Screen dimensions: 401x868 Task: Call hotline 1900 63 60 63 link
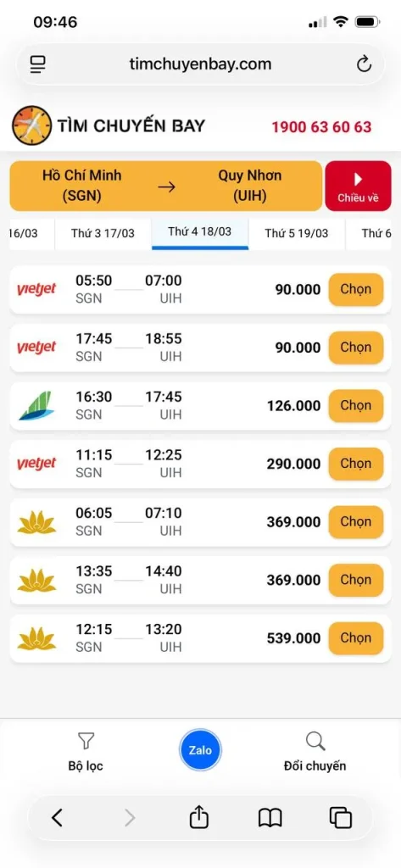321,127
